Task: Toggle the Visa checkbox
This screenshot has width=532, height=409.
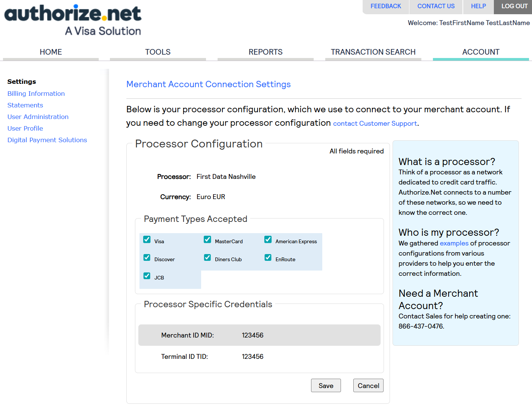Action: [x=147, y=239]
